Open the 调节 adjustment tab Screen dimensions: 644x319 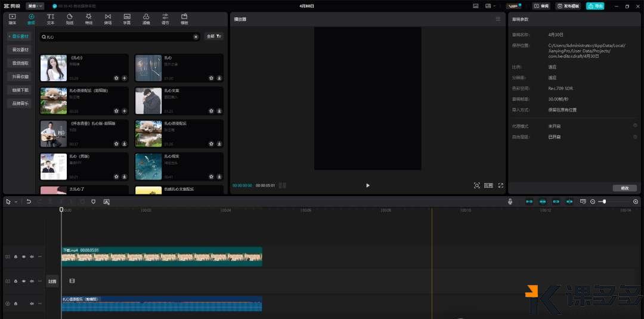tap(165, 19)
